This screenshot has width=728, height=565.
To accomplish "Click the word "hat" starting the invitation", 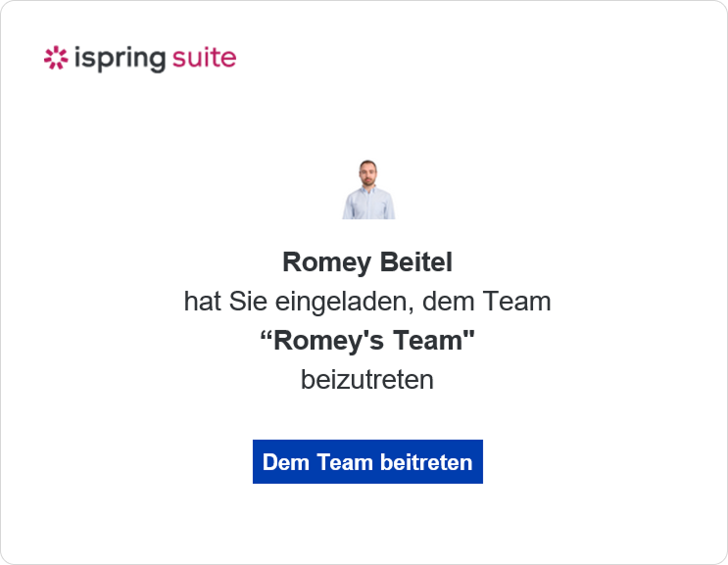I will pos(203,301).
